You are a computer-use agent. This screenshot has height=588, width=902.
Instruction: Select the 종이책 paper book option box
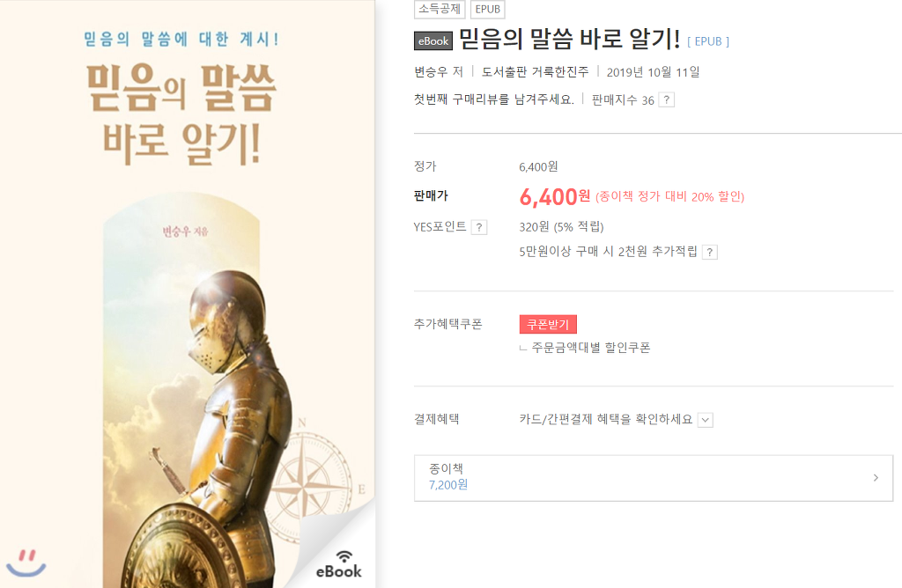tap(654, 478)
